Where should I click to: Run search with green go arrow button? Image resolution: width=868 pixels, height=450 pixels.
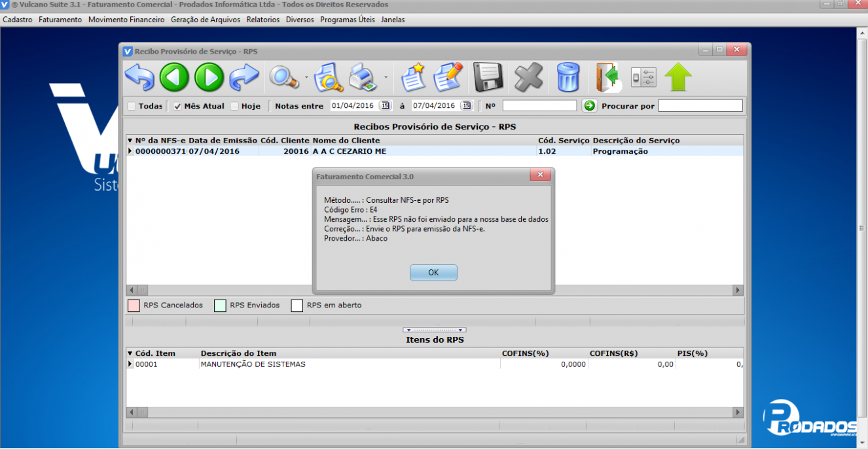click(x=590, y=105)
